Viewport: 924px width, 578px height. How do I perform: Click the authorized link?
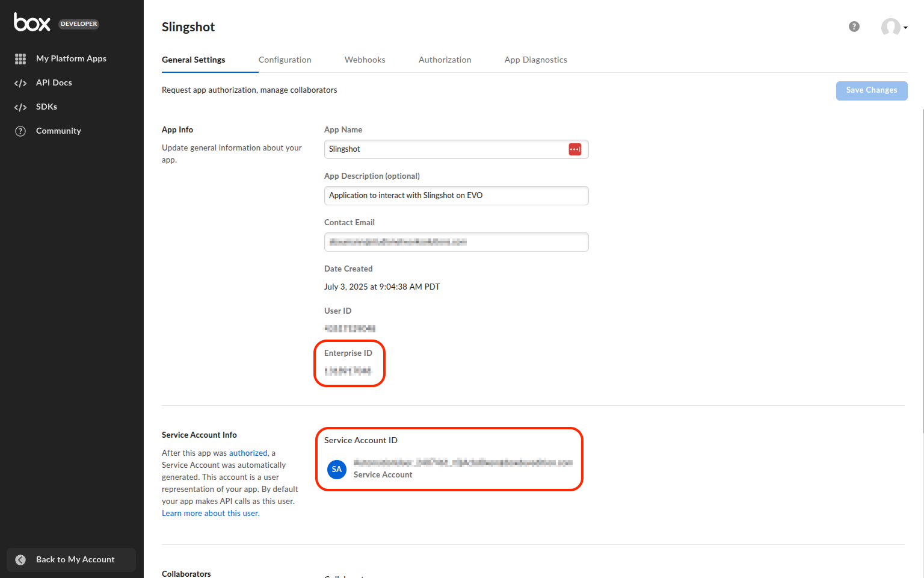[x=248, y=453]
